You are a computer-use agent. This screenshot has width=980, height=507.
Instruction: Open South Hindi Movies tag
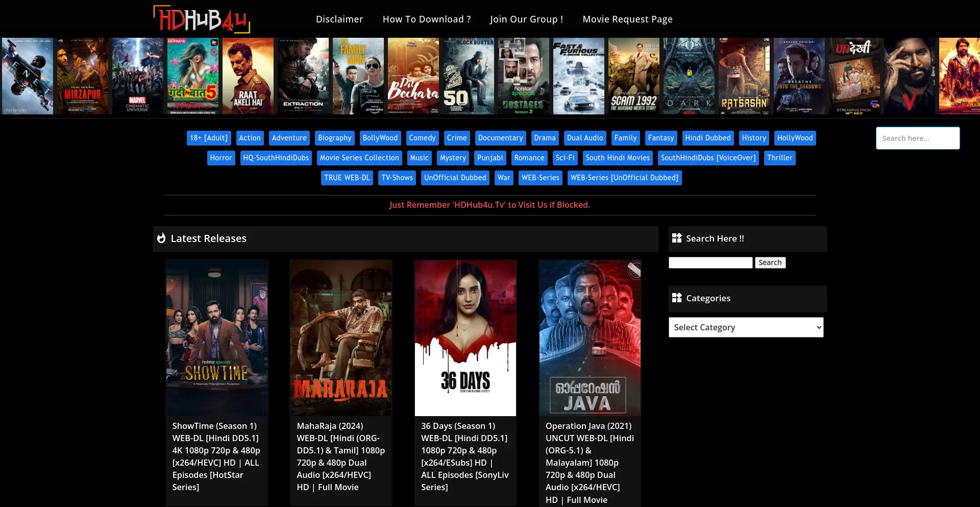click(618, 158)
